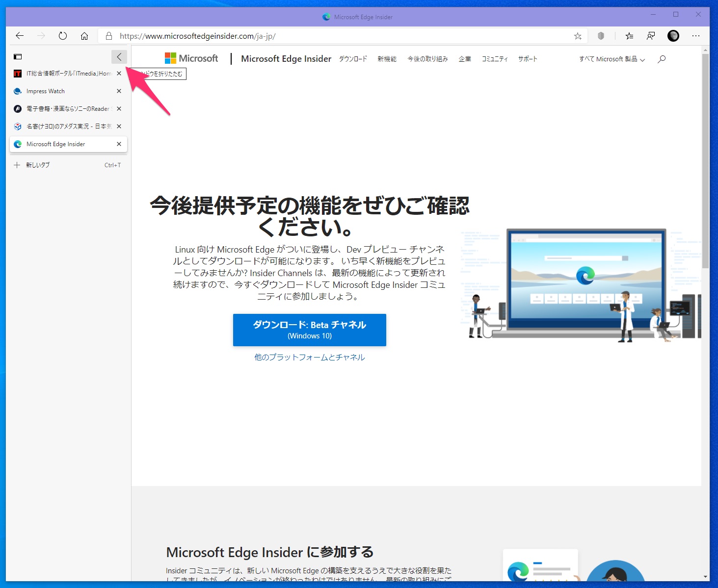
Task: Open the ダウンロード nav item
Action: click(353, 59)
